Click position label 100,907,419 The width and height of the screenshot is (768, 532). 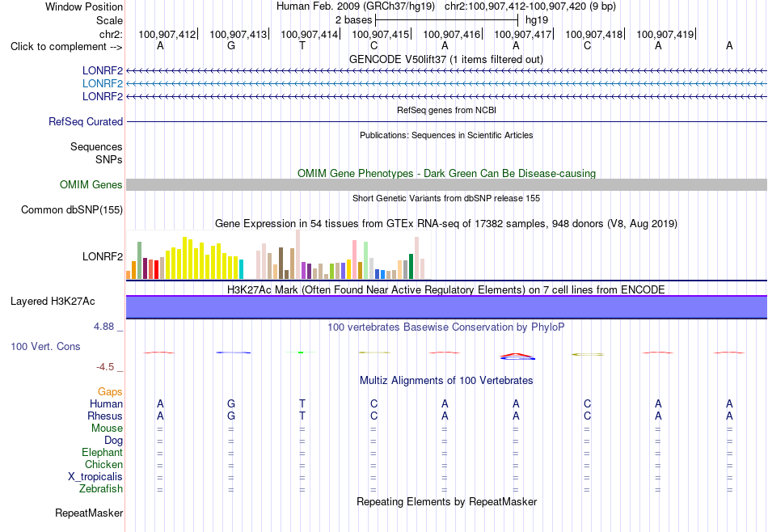tap(665, 34)
